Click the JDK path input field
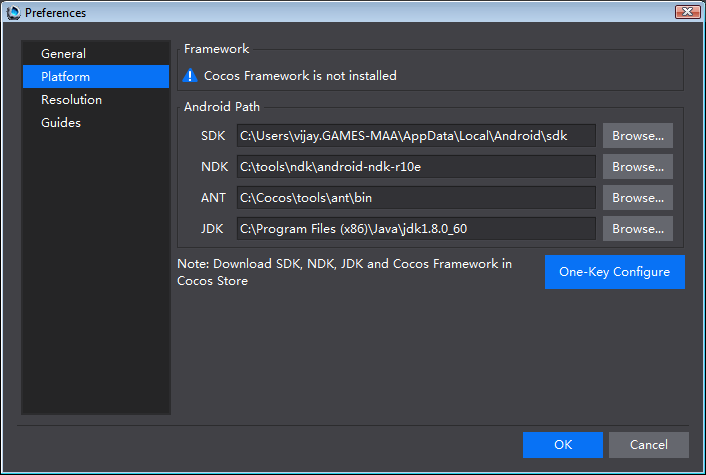Screen dimensions: 706x475 pos(416,229)
